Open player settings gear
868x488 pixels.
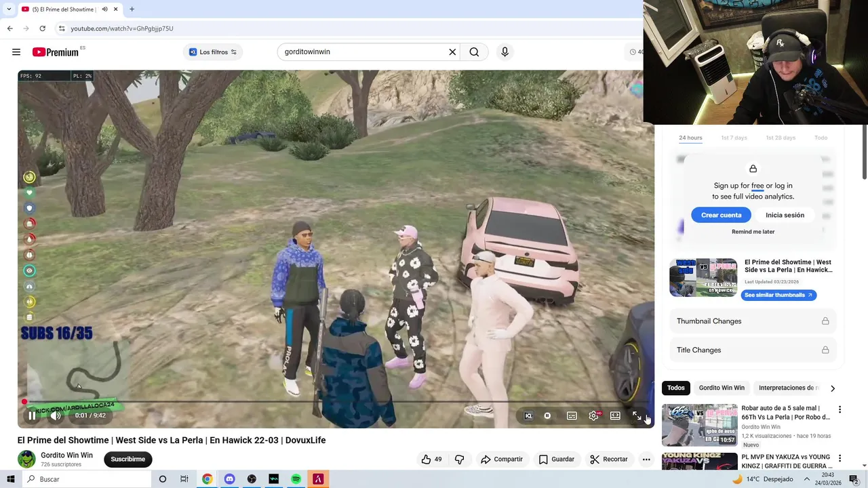(593, 415)
